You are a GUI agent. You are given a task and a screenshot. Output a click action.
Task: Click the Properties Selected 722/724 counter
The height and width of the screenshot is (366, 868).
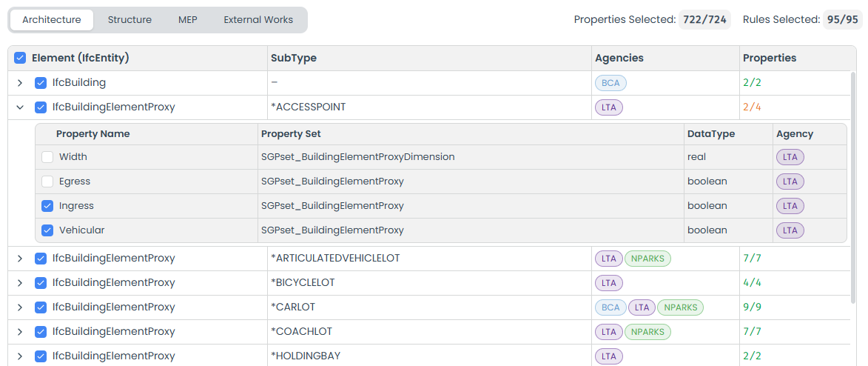point(704,20)
